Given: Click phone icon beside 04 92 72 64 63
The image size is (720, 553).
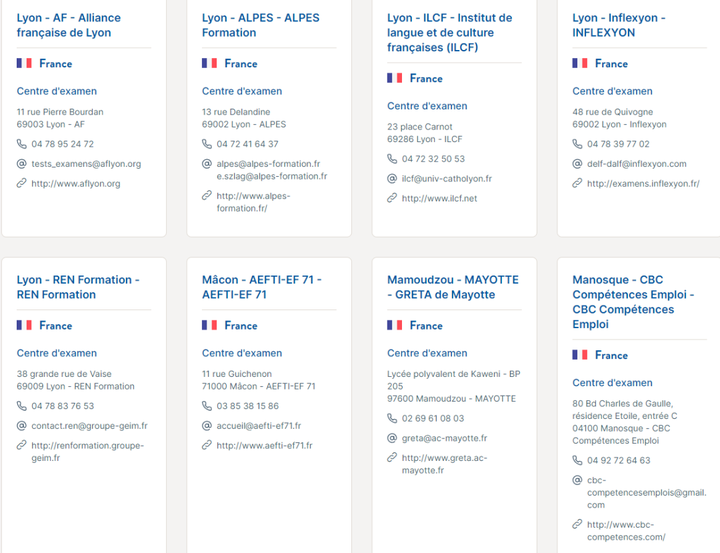Looking at the screenshot, I should [x=578, y=461].
